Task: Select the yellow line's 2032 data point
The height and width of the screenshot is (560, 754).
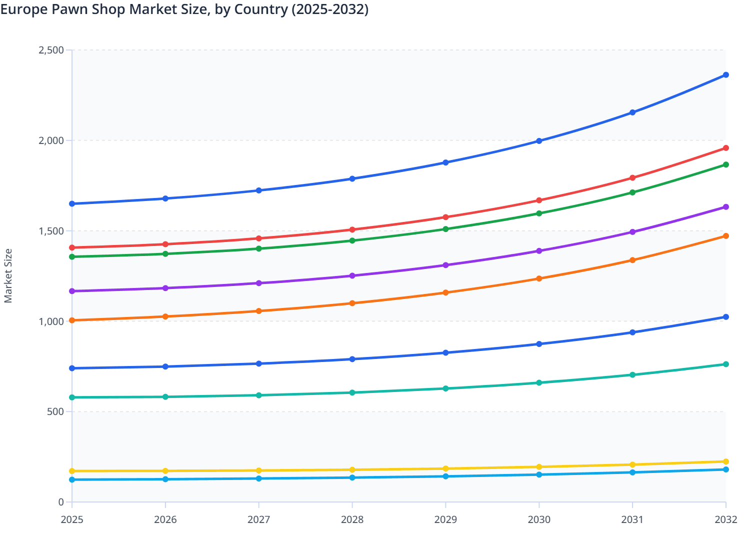Action: pyautogui.click(x=726, y=461)
